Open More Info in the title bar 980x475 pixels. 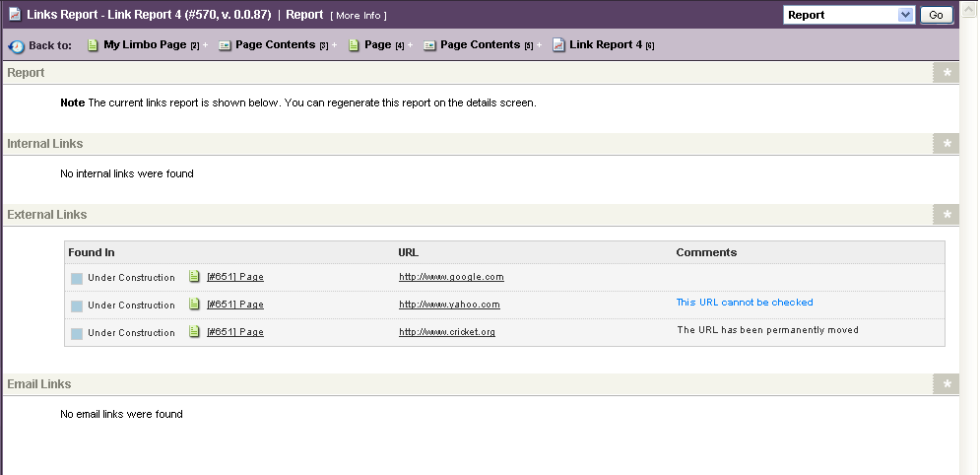pyautogui.click(x=359, y=16)
